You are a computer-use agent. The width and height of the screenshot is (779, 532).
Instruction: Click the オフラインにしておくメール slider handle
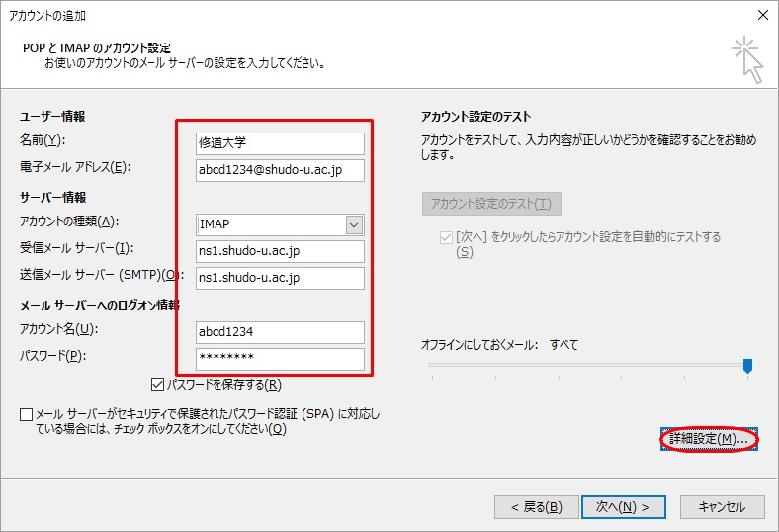point(747,366)
